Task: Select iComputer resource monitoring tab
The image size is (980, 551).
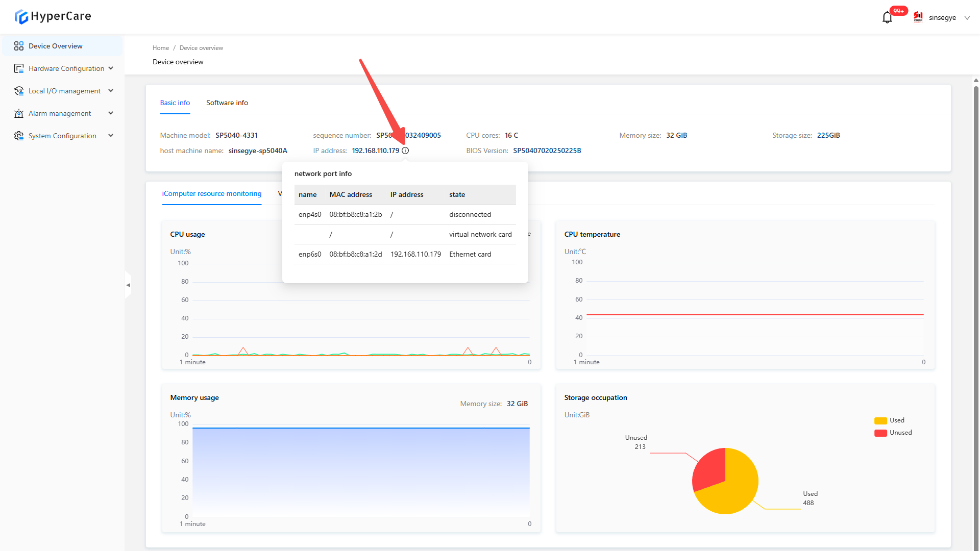Action: (x=211, y=194)
